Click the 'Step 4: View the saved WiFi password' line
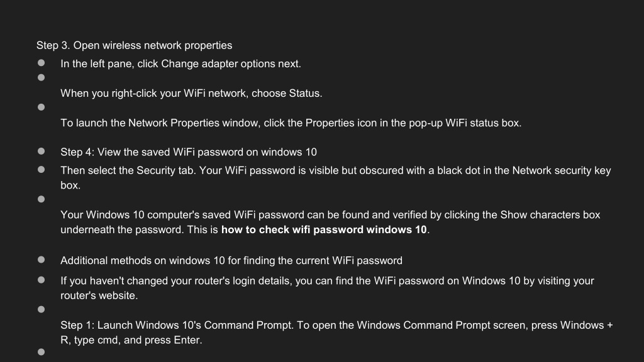Viewport: 644px width, 362px height. 189,152
